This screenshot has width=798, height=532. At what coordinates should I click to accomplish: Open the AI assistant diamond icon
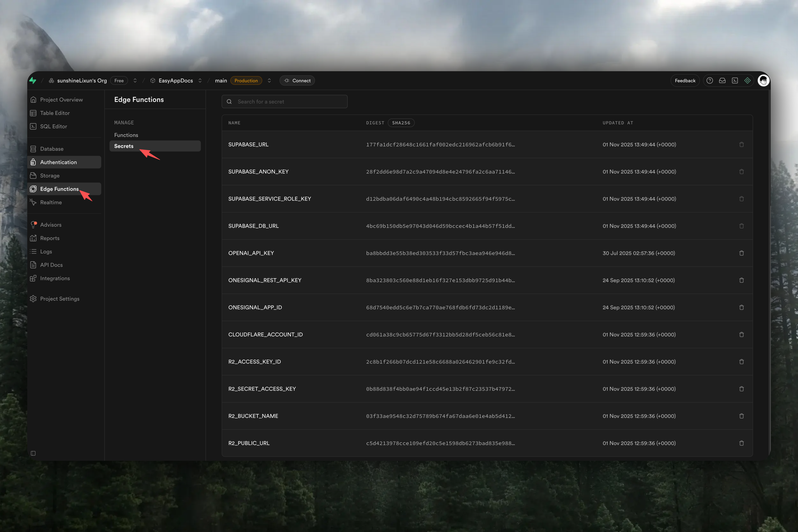(x=747, y=80)
